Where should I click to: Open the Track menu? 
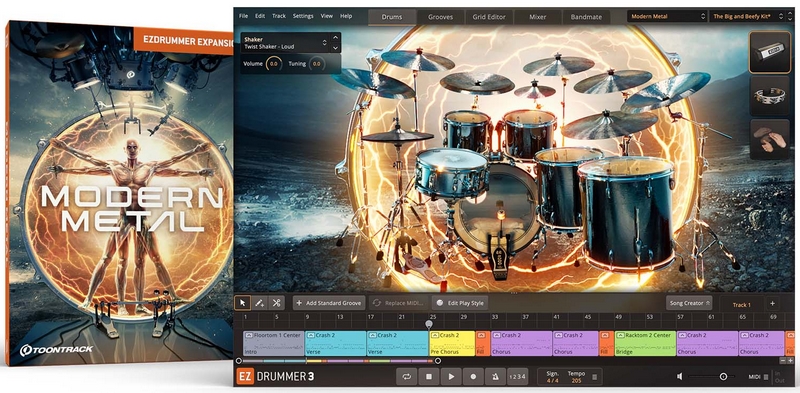(279, 16)
